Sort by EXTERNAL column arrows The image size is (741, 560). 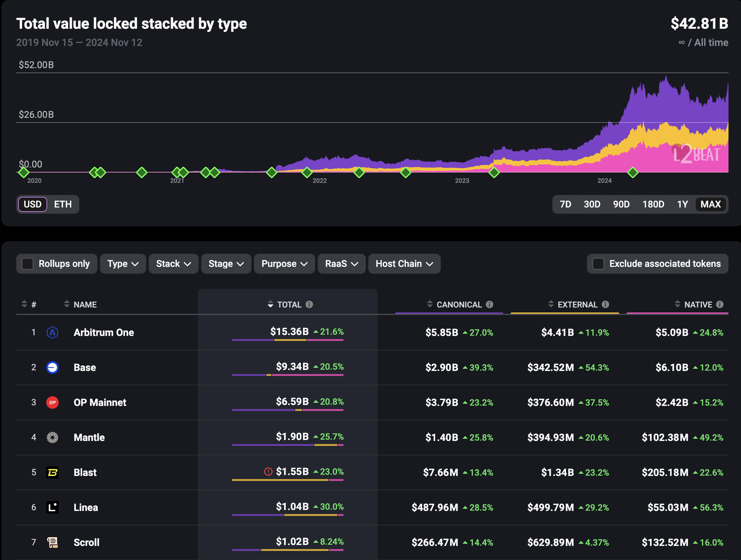click(551, 304)
